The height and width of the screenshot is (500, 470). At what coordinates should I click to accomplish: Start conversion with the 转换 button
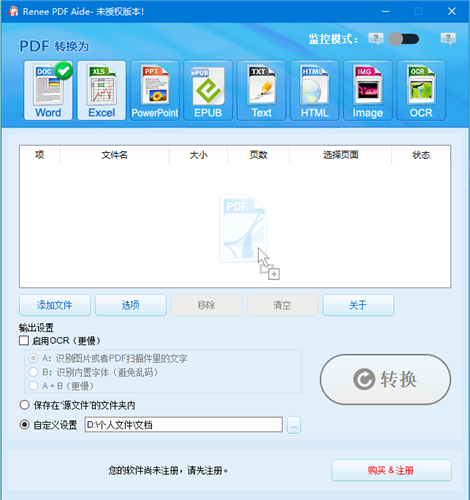[385, 379]
